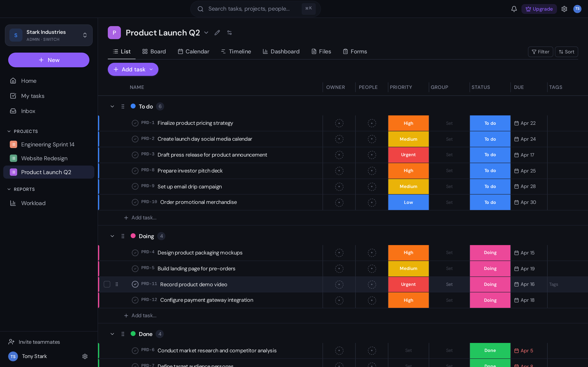
Task: Click the notifications bell icon
Action: [514, 9]
